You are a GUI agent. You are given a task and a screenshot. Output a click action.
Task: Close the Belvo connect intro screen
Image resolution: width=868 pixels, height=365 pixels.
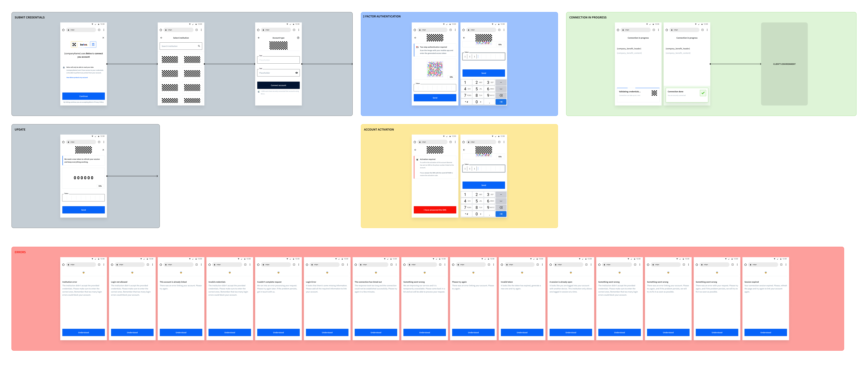tap(103, 38)
